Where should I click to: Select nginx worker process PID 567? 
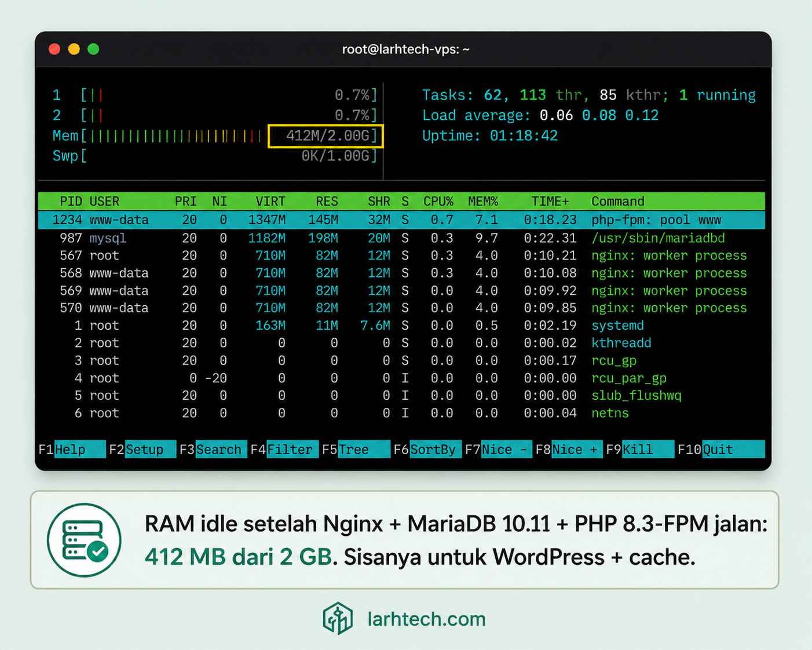click(x=401, y=255)
